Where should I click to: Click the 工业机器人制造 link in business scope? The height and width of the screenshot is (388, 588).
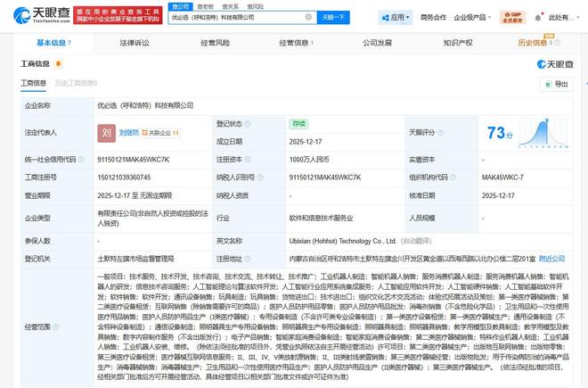tap(343, 277)
